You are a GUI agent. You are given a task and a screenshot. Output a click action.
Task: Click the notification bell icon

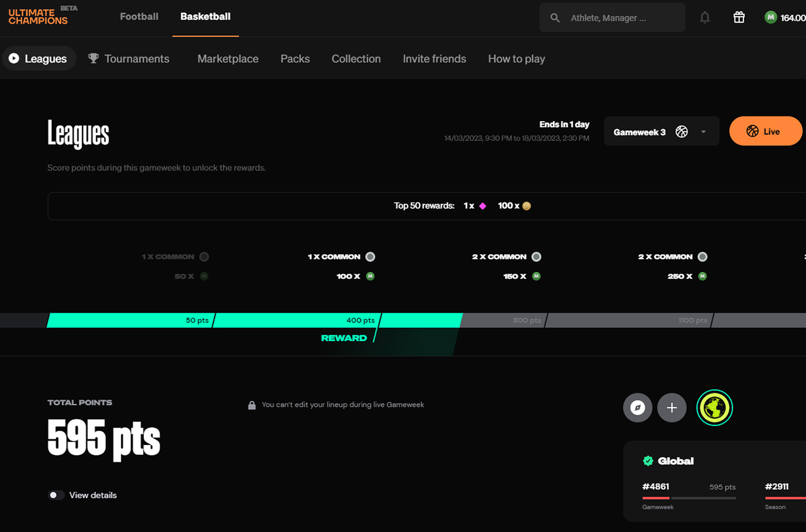(x=705, y=18)
